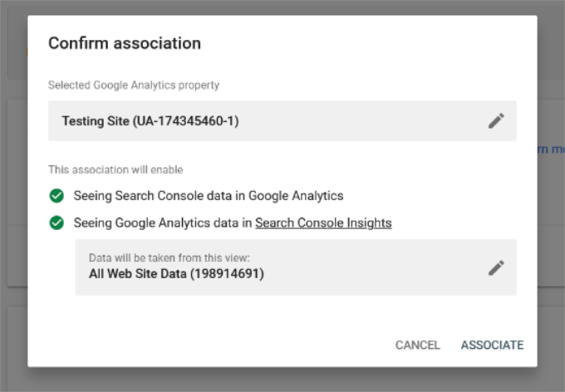
Task: Click the "Seeing Google Analytics data in" text
Action: pyautogui.click(x=163, y=223)
